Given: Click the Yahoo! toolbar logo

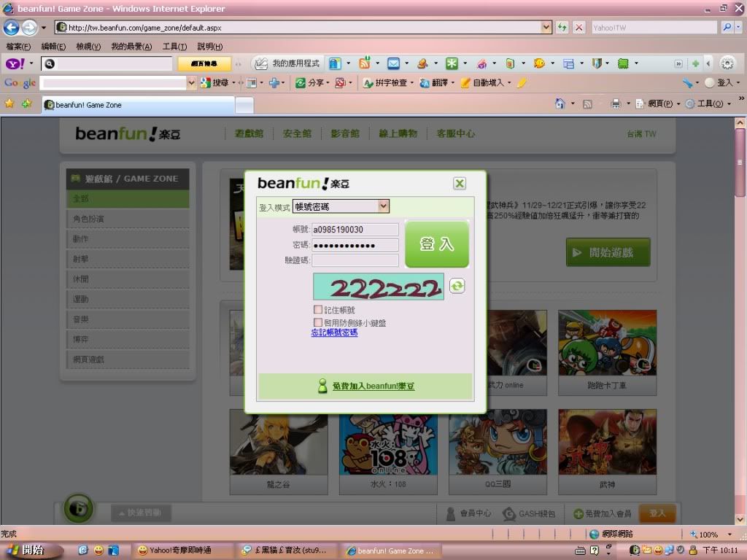Looking at the screenshot, I should point(15,63).
